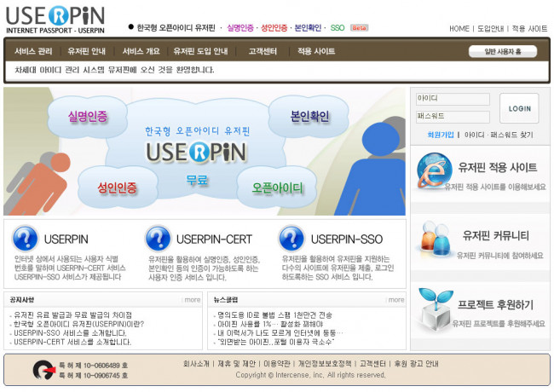The image size is (554, 392).
Task: Click patent text 특허 제 10-0906745 호
Action: [93, 375]
